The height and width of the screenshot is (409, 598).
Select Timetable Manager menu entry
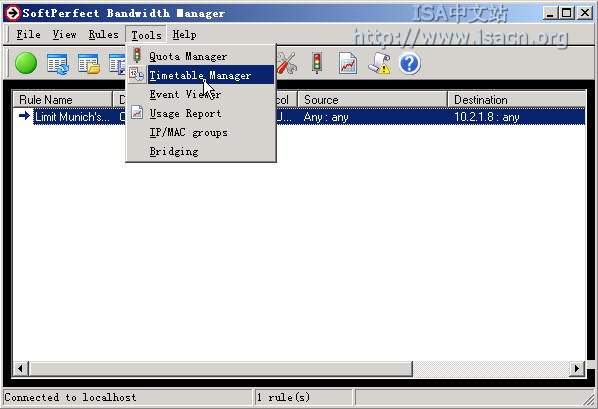201,75
